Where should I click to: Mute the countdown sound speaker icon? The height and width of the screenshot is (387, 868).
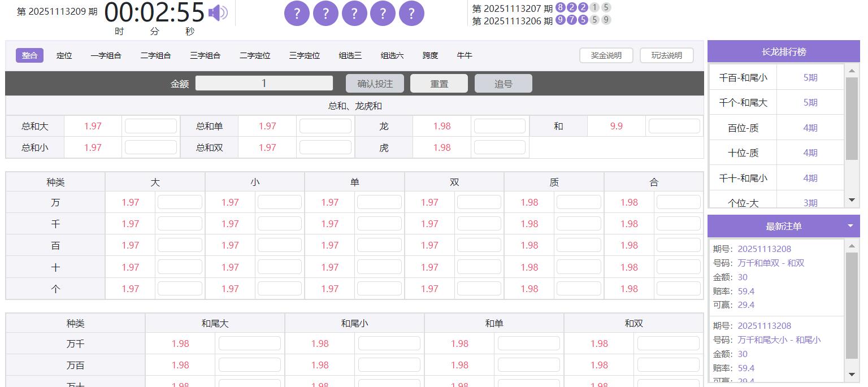tap(218, 13)
